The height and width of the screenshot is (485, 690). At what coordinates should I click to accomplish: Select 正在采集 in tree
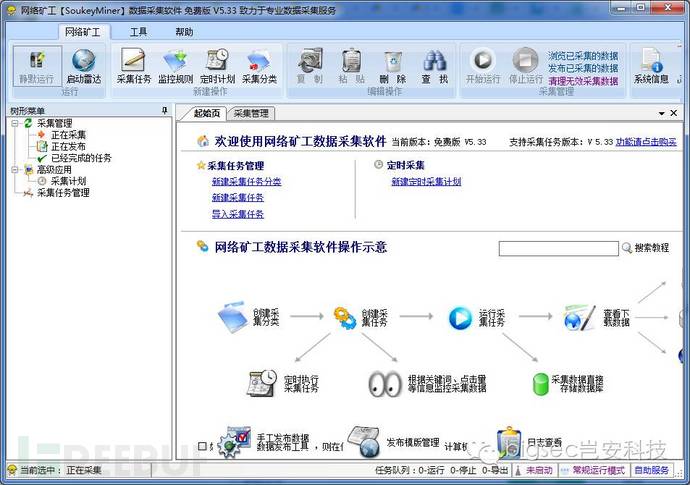click(69, 135)
